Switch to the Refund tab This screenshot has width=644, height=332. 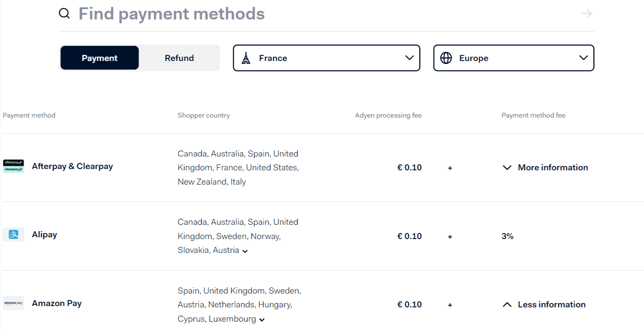(179, 57)
